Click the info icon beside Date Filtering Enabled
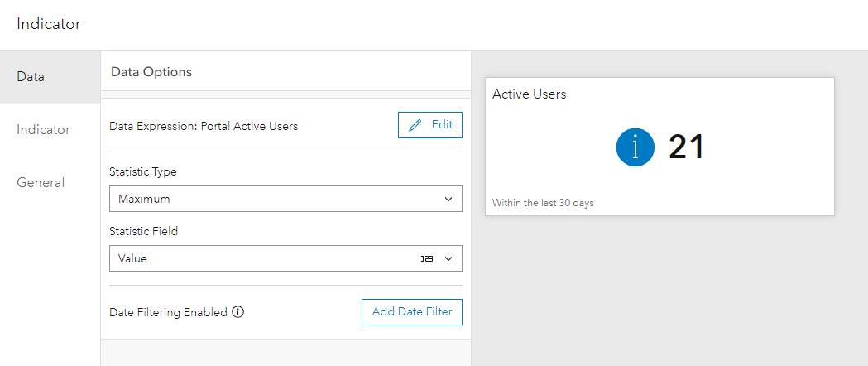The height and width of the screenshot is (366, 868). pyautogui.click(x=238, y=312)
